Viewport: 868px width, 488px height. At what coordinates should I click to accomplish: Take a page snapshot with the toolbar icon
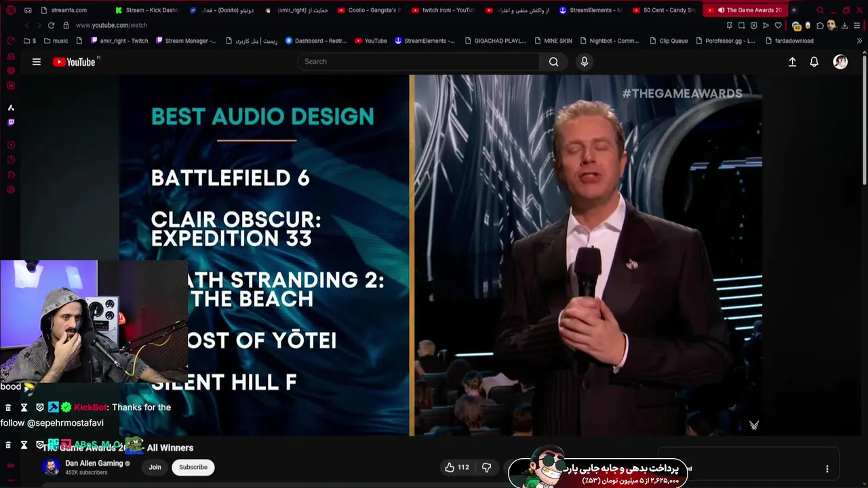coord(741,25)
